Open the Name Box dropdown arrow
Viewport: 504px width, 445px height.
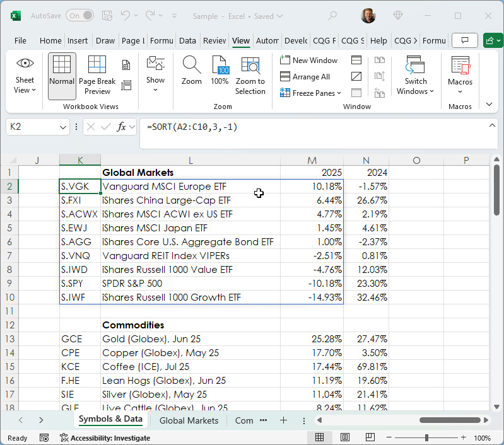click(62, 127)
